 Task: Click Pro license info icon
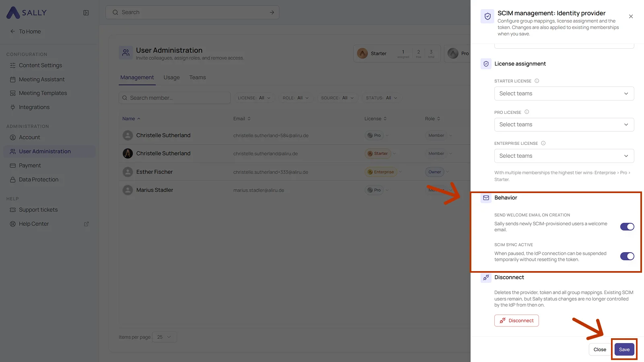point(526,112)
